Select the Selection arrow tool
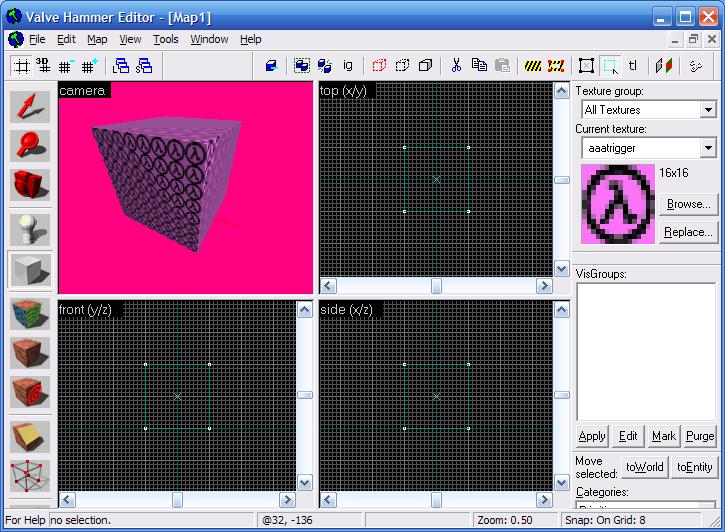This screenshot has width=725, height=532. [30, 107]
